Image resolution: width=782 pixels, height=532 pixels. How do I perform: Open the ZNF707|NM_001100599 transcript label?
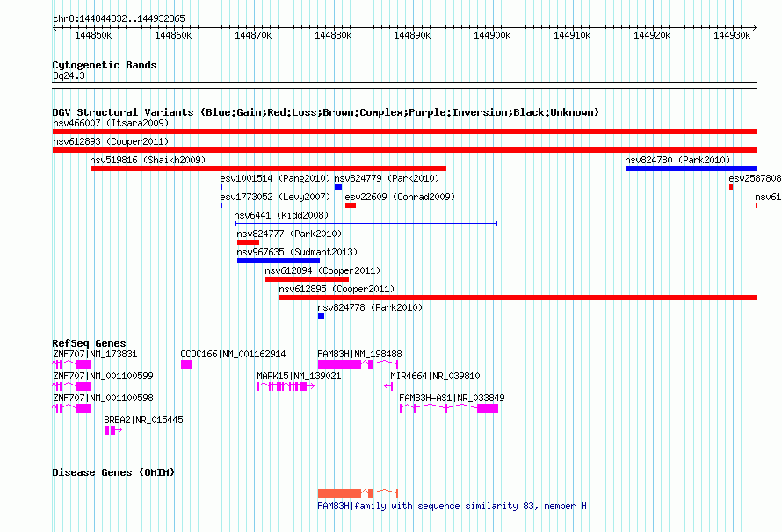tap(103, 376)
